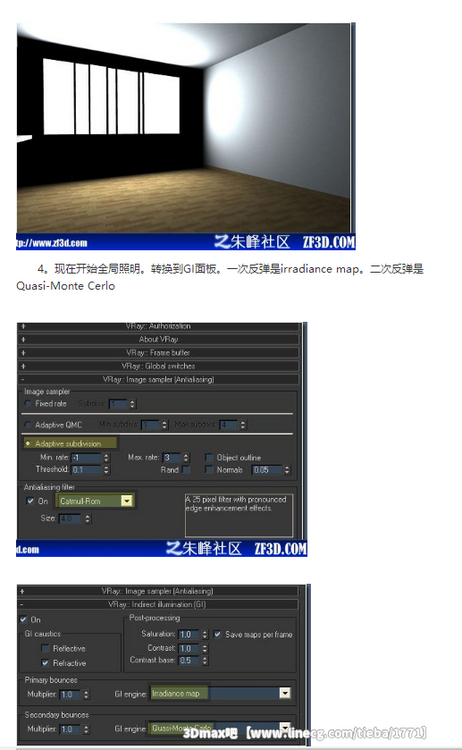Click the 'Image sampler' group label
The height and width of the screenshot is (750, 462).
(47, 391)
